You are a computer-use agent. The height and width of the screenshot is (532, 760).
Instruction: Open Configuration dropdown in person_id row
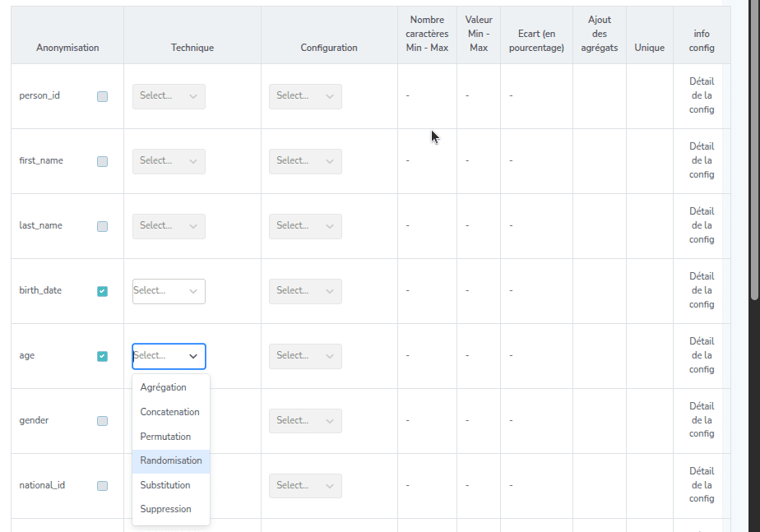[x=305, y=96]
